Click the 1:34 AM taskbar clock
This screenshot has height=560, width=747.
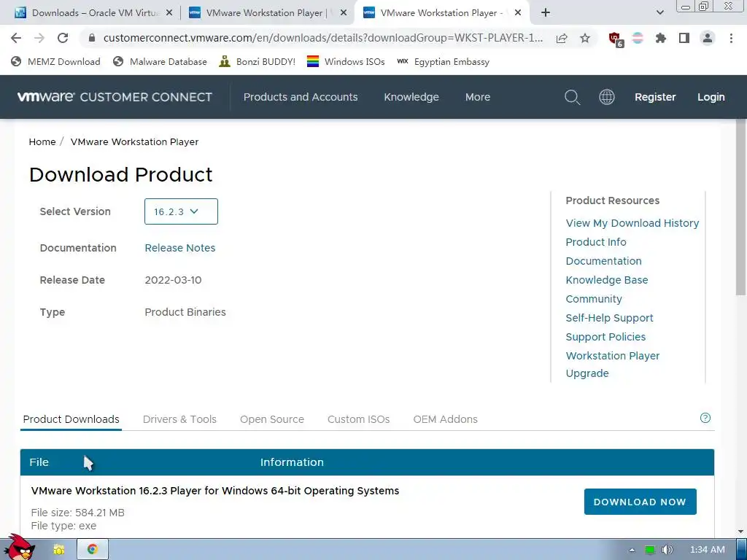[x=708, y=550]
